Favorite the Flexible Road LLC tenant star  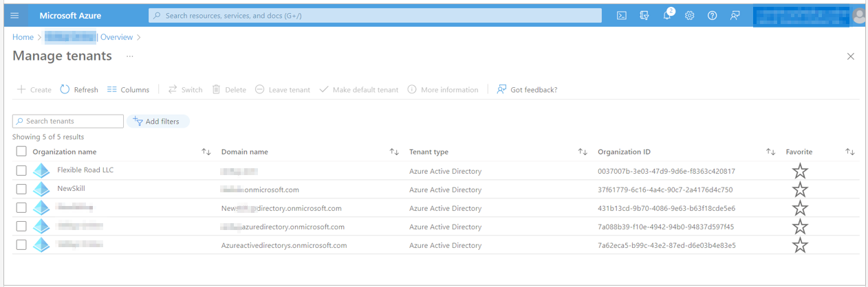tap(800, 171)
